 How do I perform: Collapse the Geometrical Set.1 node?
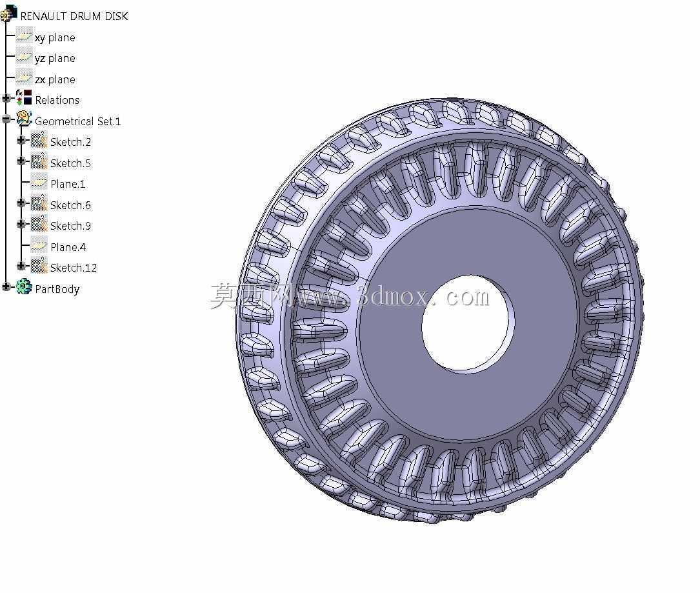point(6,119)
